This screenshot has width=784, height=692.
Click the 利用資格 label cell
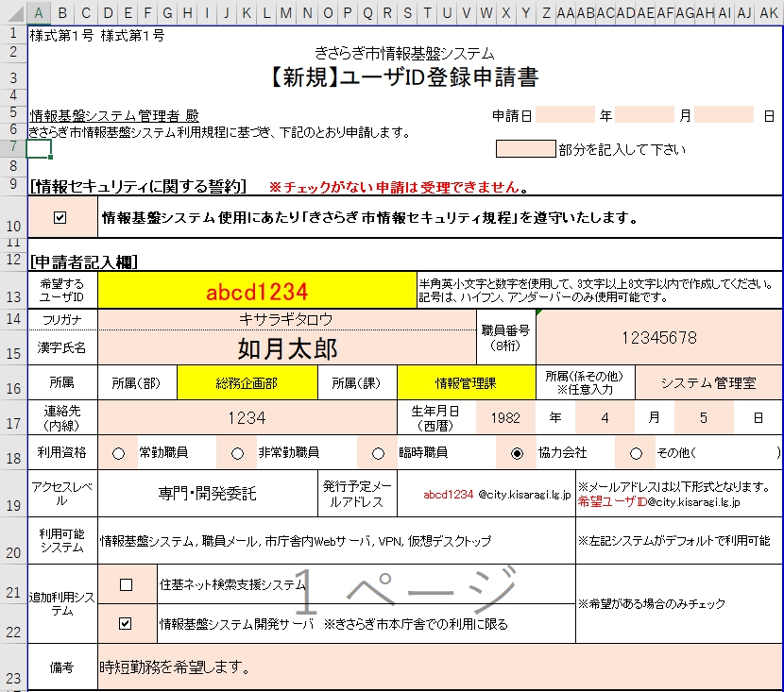click(x=62, y=452)
